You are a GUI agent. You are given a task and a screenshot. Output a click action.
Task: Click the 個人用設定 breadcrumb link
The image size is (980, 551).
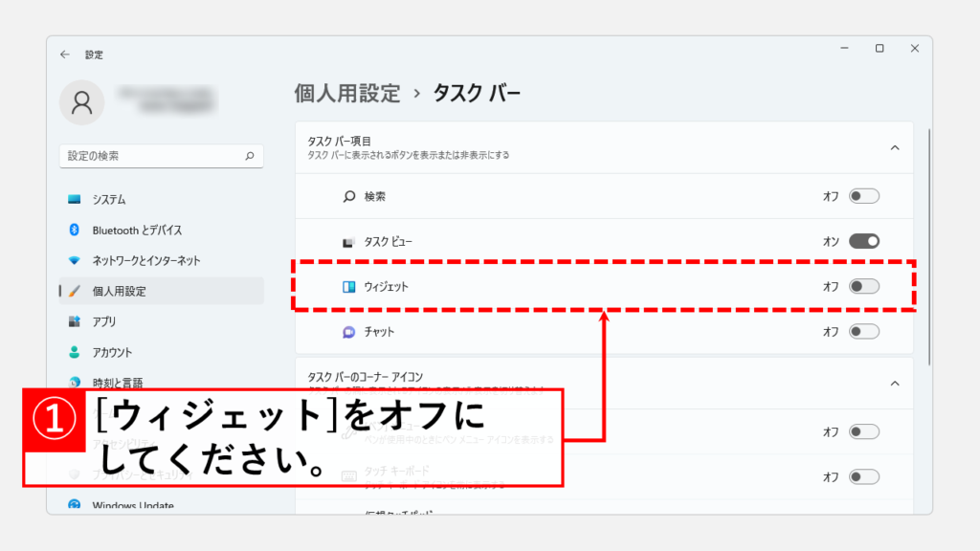[x=346, y=93]
